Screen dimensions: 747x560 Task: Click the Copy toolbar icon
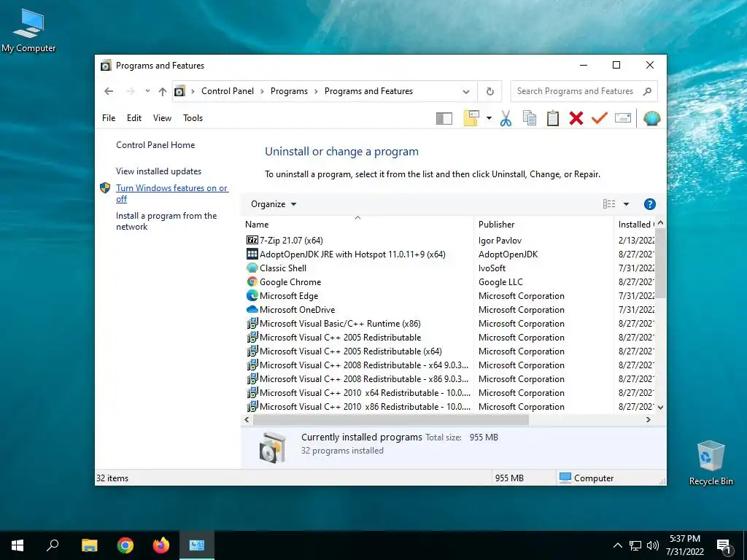[530, 118]
